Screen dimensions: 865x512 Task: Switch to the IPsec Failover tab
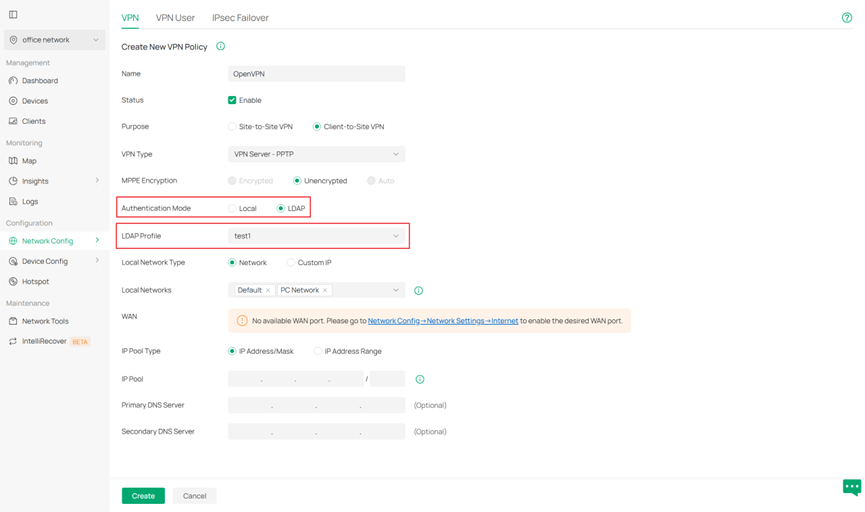tap(241, 18)
